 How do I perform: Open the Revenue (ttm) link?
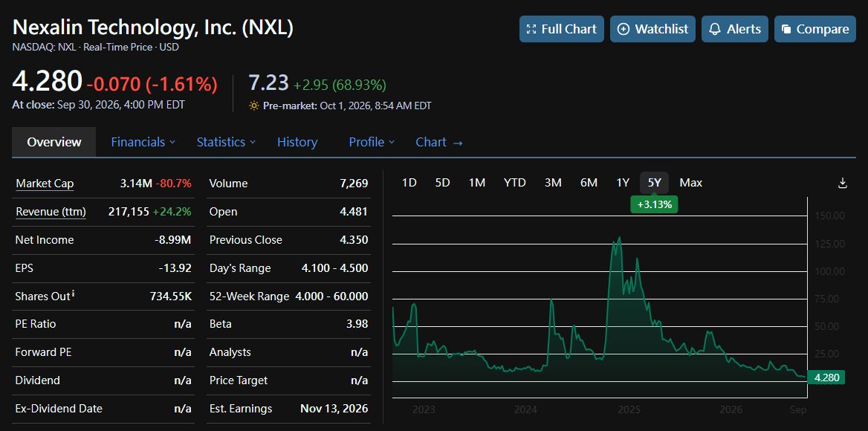(x=51, y=211)
